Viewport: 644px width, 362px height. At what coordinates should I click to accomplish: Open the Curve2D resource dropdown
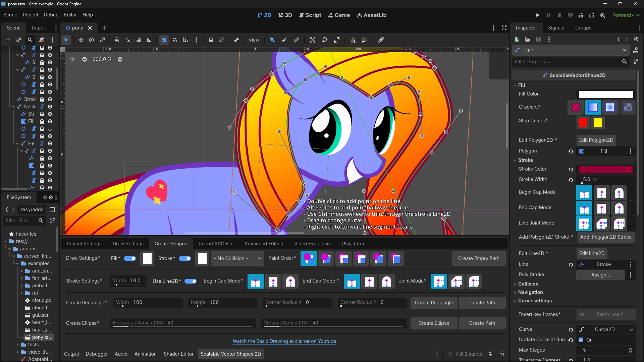tap(606, 329)
